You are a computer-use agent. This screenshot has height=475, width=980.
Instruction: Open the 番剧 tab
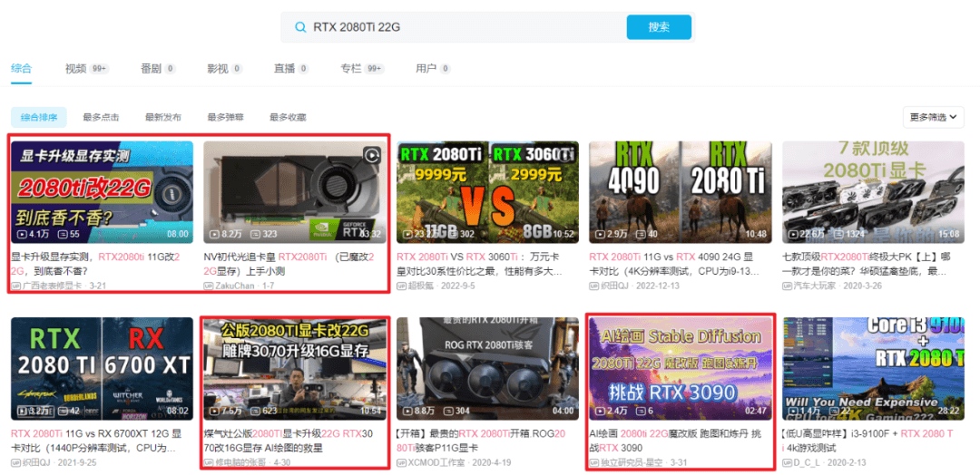coord(158,69)
